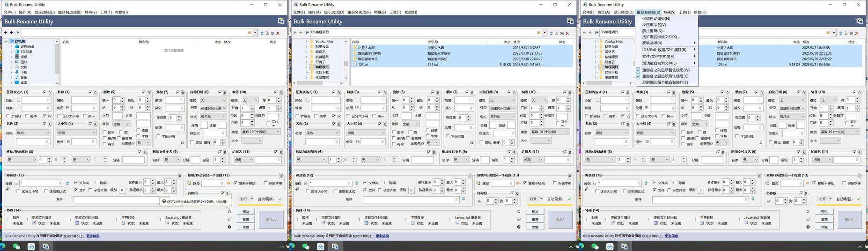Image resolution: width=868 pixels, height=251 pixels.
Task: Click the red X icon in the middle window's path toolbar
Action: click(x=567, y=33)
